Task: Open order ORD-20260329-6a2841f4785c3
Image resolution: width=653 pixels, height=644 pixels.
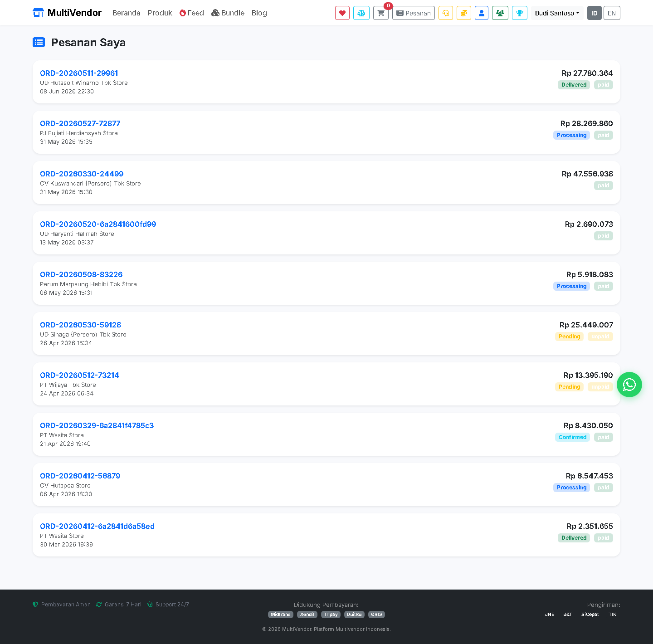Action: (97, 425)
